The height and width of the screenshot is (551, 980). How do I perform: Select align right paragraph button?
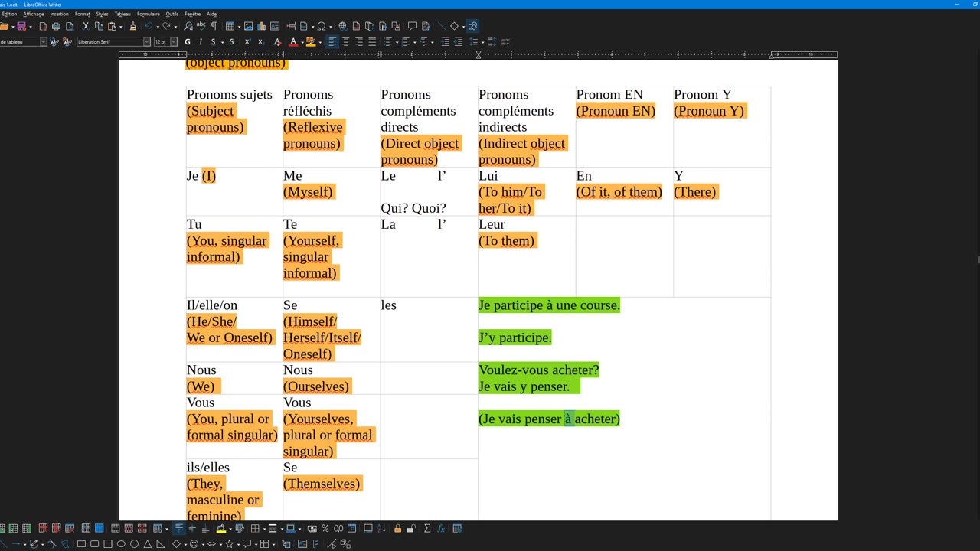tap(358, 42)
